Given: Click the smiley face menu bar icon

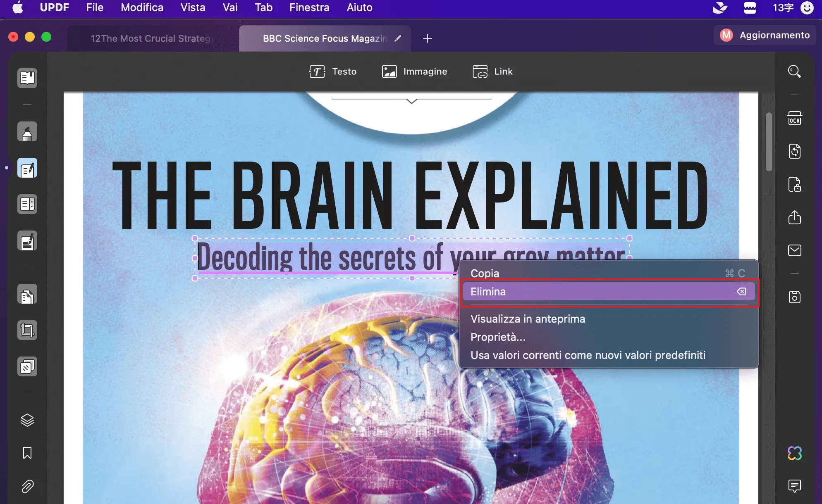Looking at the screenshot, I should pyautogui.click(x=807, y=8).
